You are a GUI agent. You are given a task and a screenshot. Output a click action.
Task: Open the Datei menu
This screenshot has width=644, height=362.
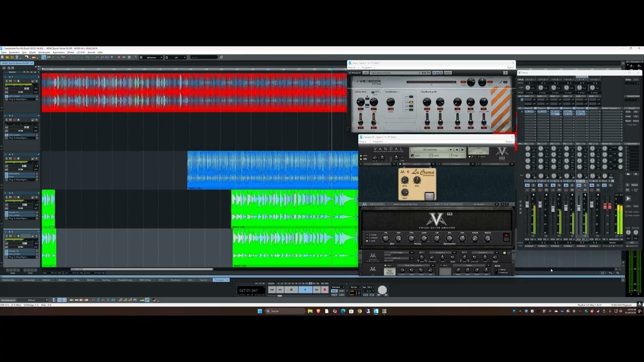(x=4, y=52)
